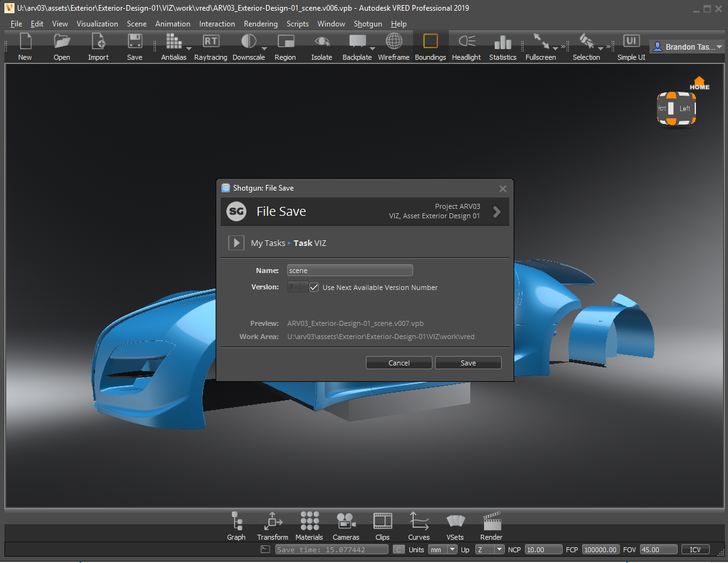728x563 pixels.
Task: Open the Scene Graph editor
Action: point(236,526)
